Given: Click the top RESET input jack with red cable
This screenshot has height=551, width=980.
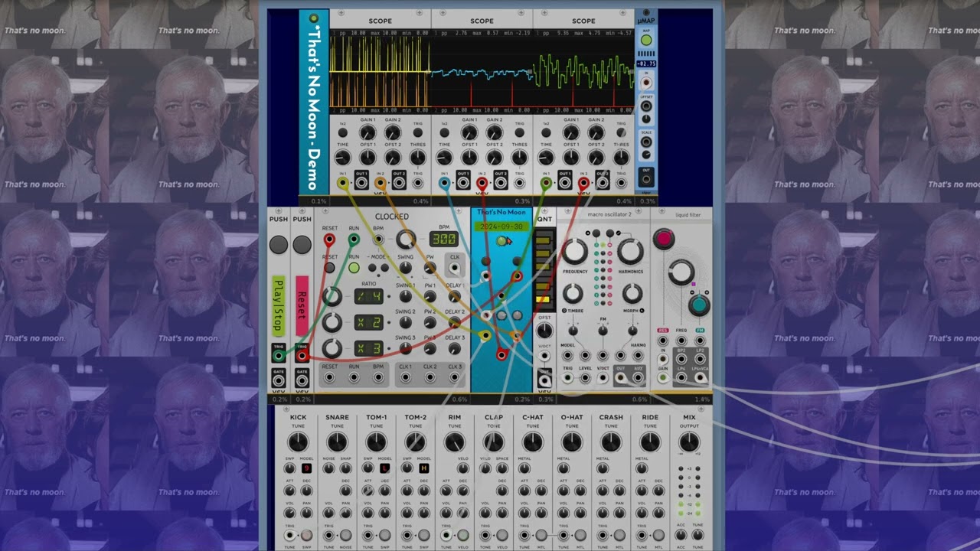Looking at the screenshot, I should (x=329, y=240).
